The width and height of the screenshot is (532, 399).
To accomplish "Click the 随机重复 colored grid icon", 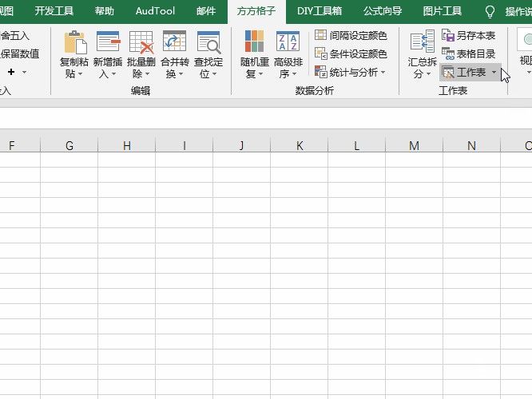I will click(254, 41).
